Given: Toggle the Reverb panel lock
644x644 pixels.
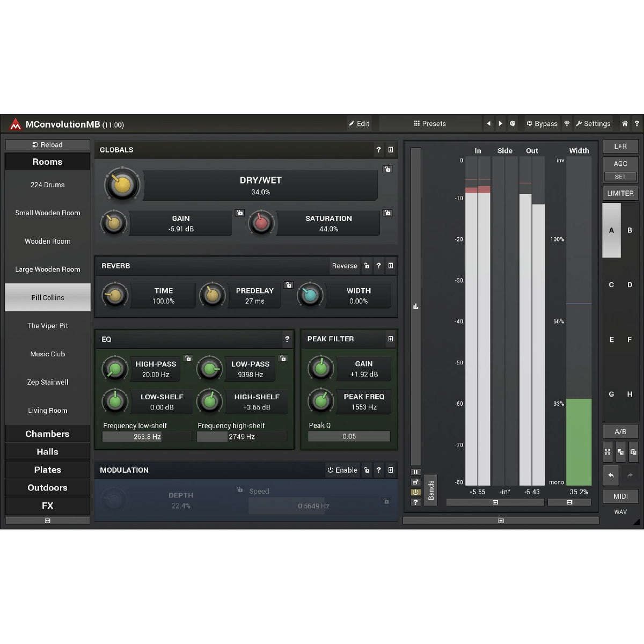Looking at the screenshot, I should [367, 266].
